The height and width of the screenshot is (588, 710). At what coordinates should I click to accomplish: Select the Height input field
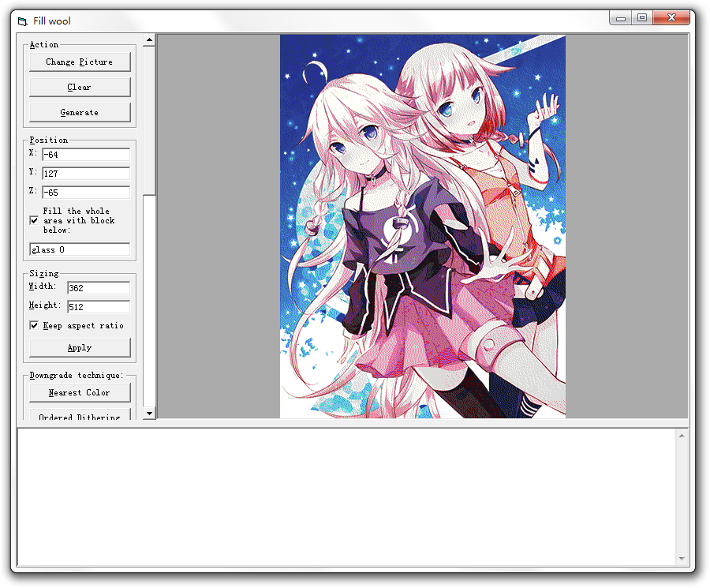click(x=99, y=307)
